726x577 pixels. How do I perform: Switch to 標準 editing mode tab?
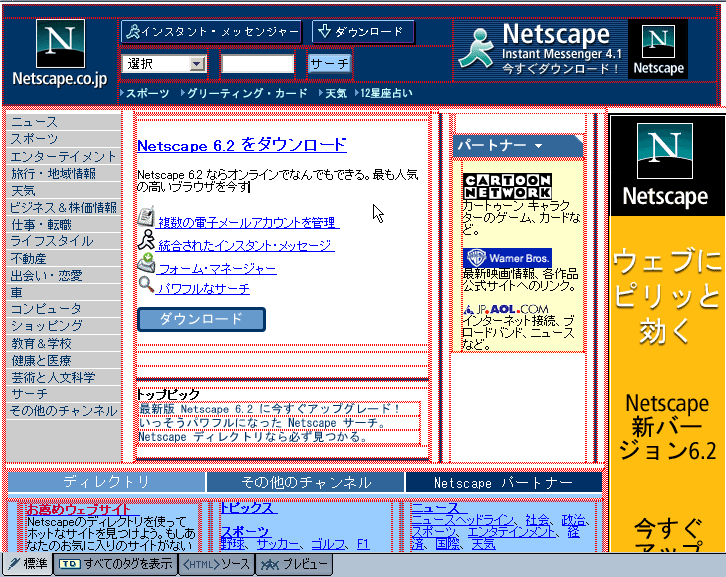click(28, 564)
